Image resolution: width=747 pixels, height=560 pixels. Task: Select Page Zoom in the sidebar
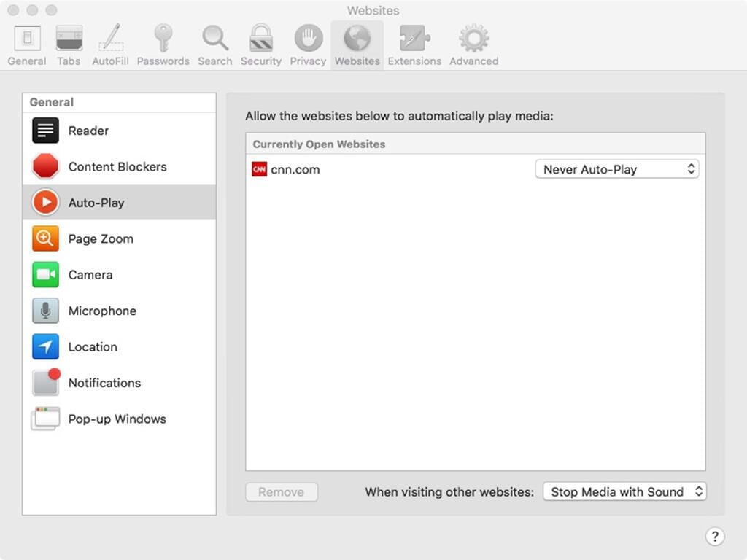click(119, 238)
